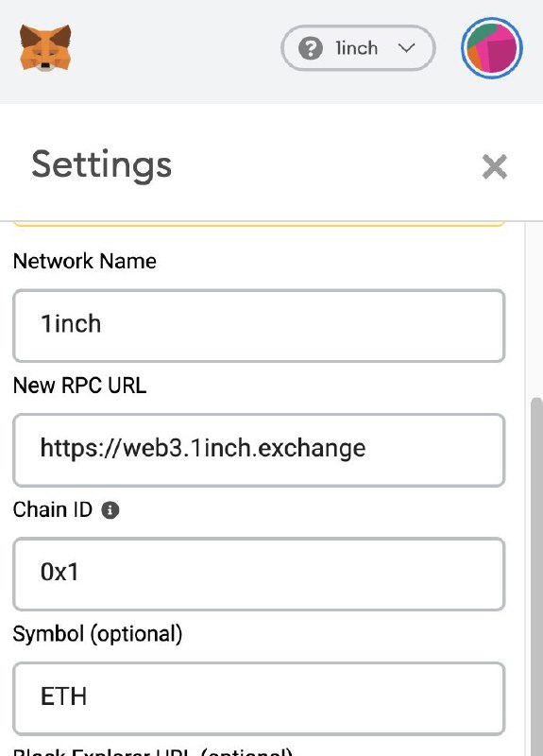Click the vertical scrollbar thumb
Screen dimensions: 543x756
tap(536, 576)
